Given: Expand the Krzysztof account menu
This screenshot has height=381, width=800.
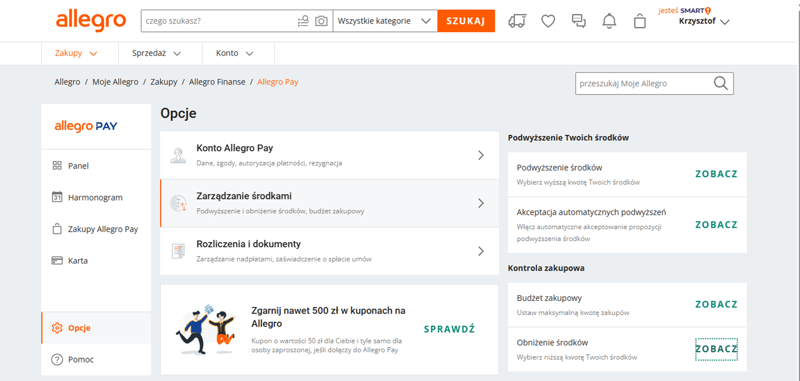Looking at the screenshot, I should pos(704,21).
